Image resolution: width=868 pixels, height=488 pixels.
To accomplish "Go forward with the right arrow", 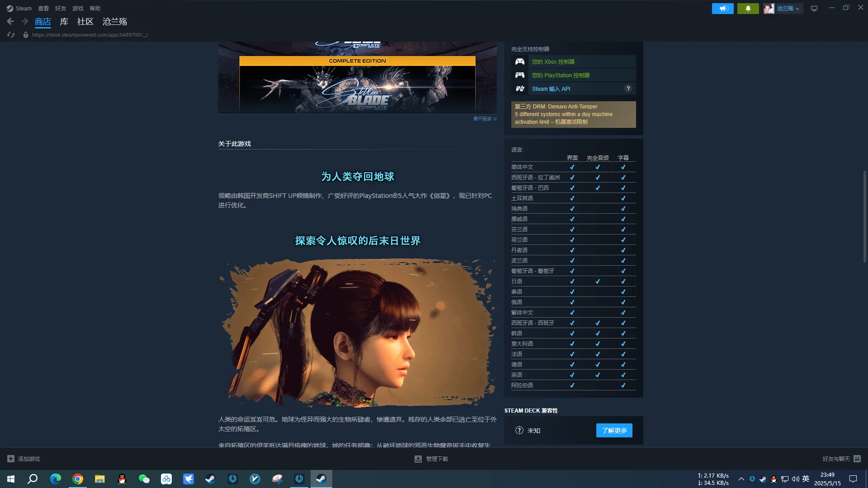I will [25, 21].
